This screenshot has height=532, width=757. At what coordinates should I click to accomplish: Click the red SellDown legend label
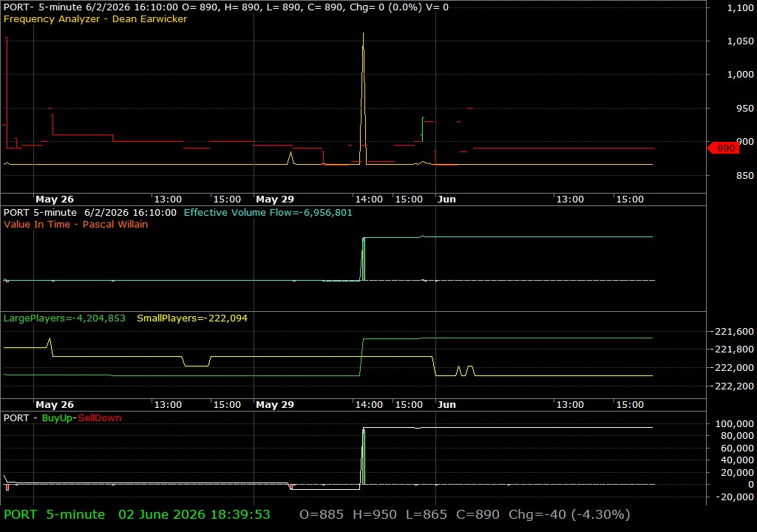(100, 417)
